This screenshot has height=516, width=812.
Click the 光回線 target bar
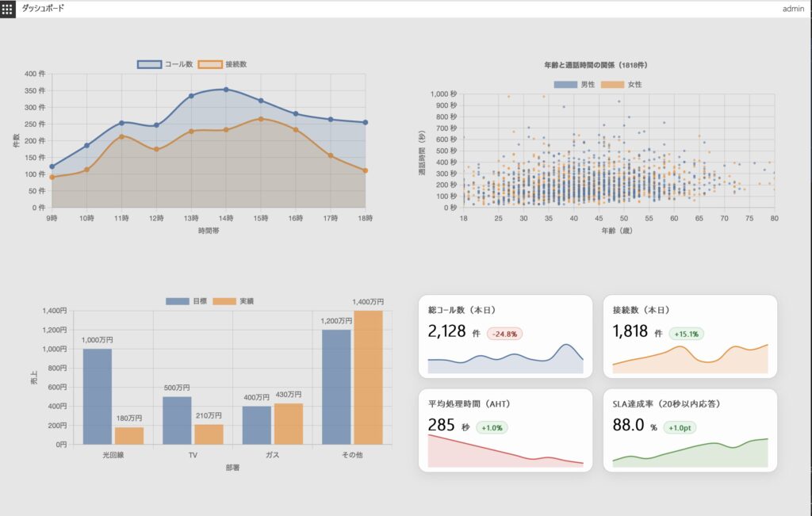(x=97, y=396)
